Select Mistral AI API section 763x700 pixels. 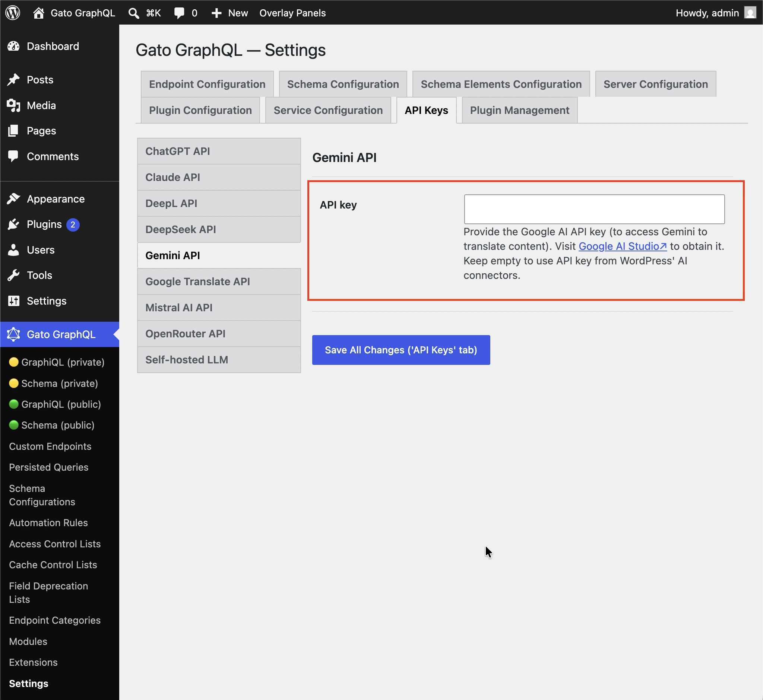point(219,308)
